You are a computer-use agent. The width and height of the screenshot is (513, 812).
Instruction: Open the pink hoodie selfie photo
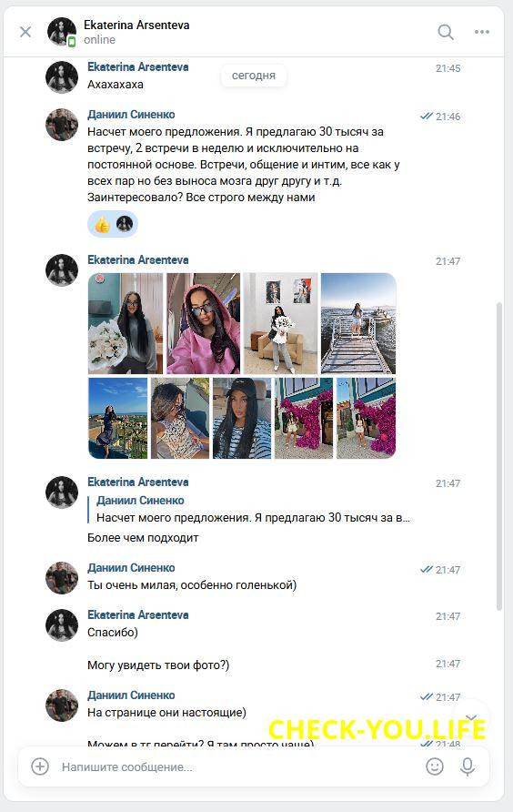(204, 324)
